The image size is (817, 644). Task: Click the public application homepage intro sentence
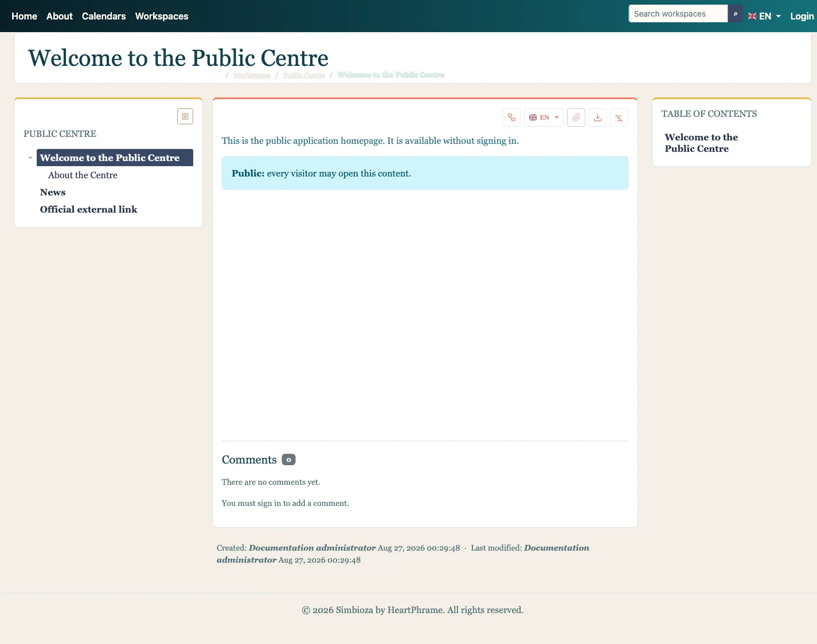[x=370, y=141]
